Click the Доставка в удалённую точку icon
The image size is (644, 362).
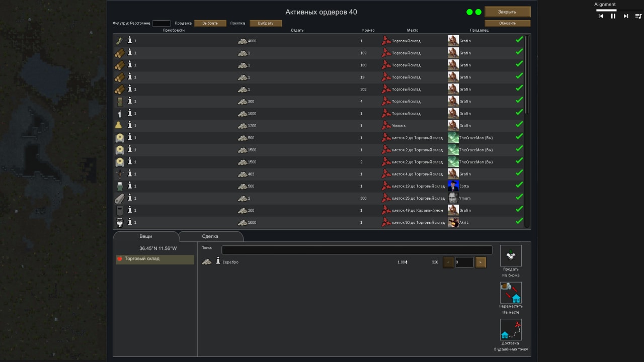click(x=511, y=330)
